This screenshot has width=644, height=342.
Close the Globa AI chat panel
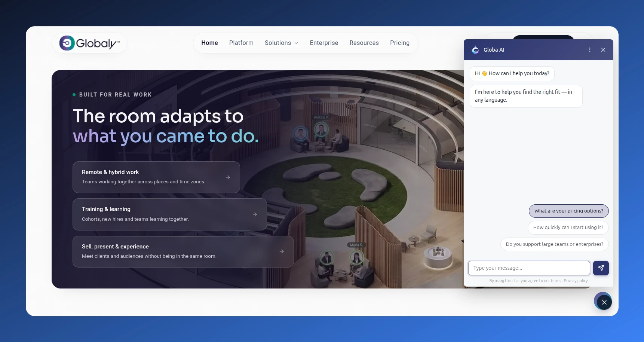603,50
